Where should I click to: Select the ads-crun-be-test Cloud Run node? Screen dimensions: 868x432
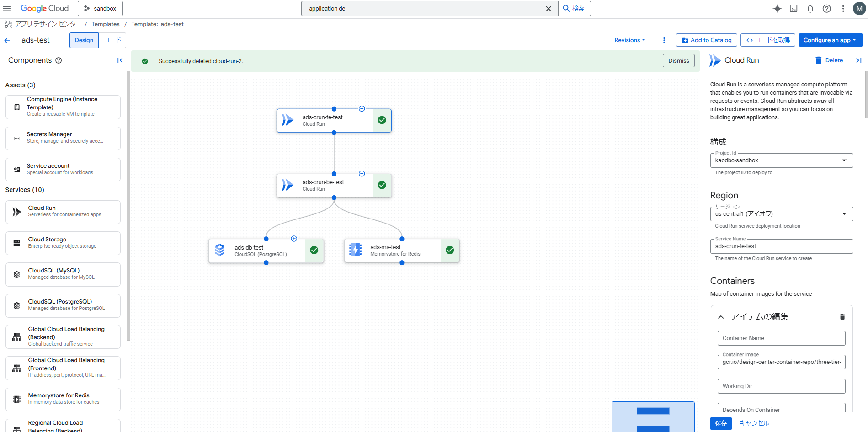pos(334,186)
